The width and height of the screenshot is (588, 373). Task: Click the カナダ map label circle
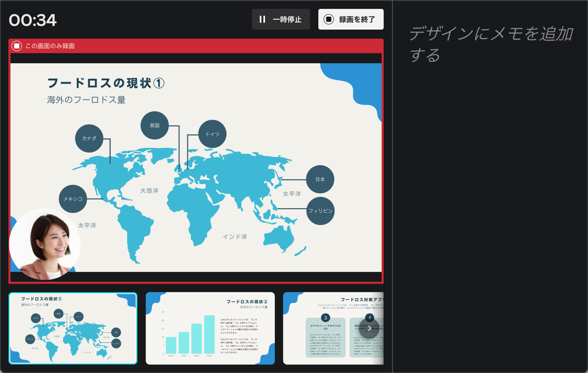click(89, 138)
